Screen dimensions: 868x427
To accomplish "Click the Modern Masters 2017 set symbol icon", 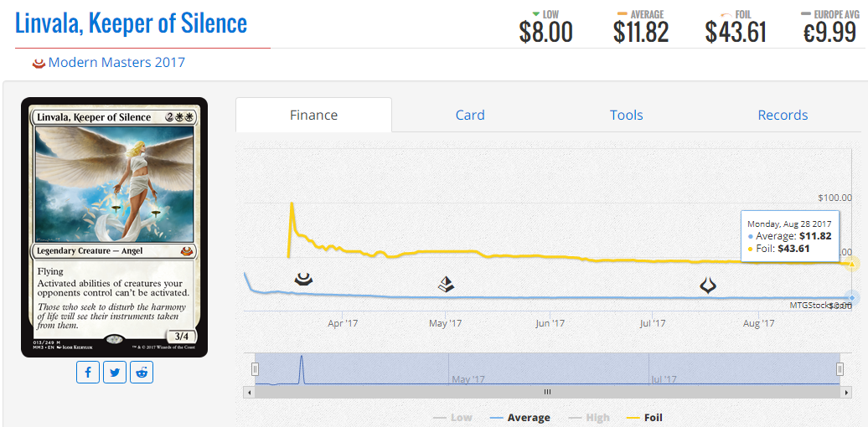I will 39,63.
